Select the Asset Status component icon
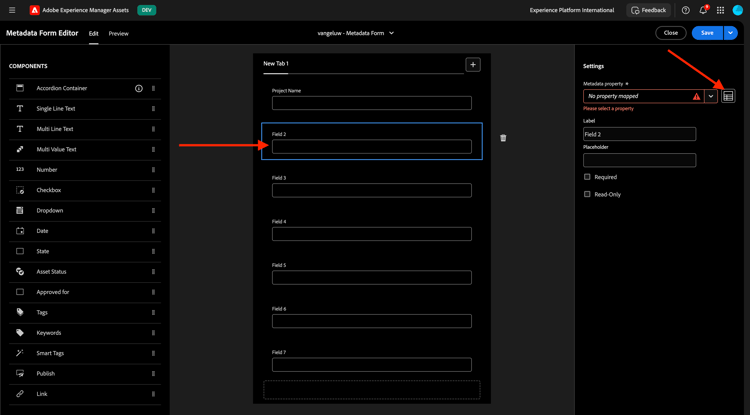Image resolution: width=750 pixels, height=415 pixels. pos(20,272)
